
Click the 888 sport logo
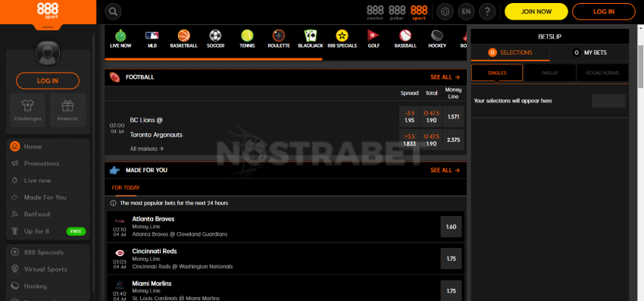(x=48, y=11)
